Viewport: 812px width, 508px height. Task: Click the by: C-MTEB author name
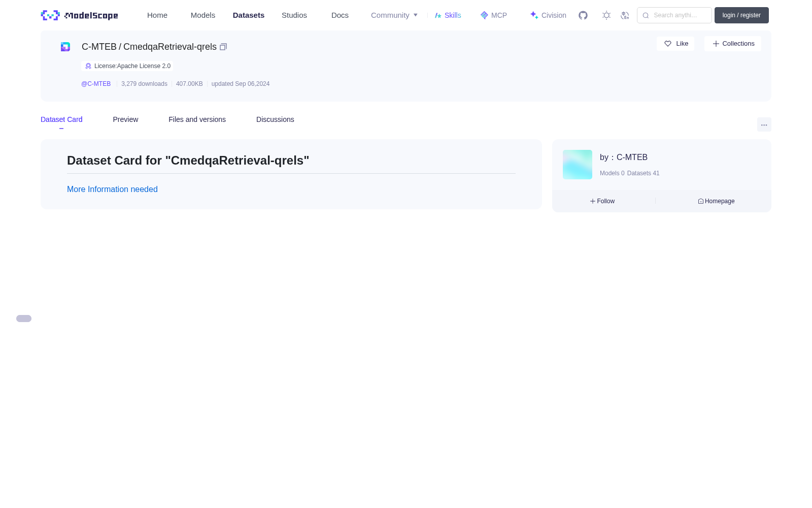coord(624,157)
